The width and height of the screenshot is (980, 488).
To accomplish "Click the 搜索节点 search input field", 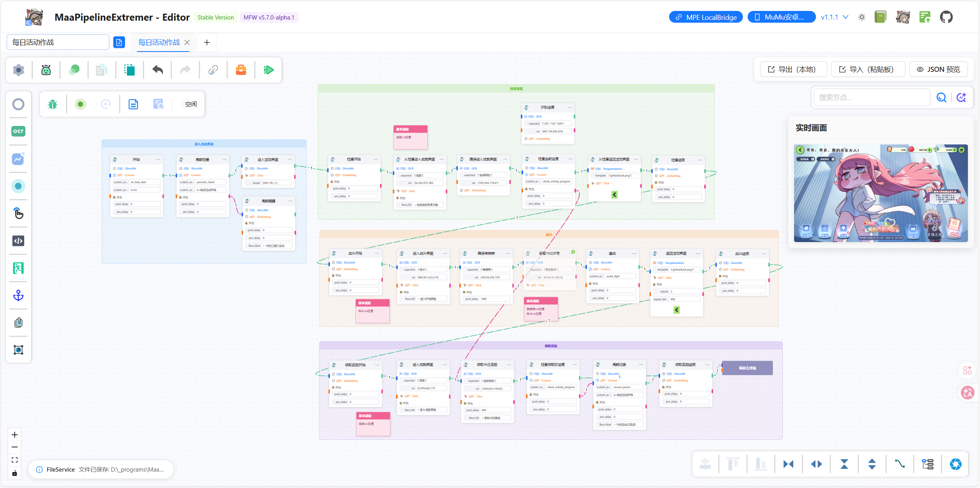I will coord(872,98).
